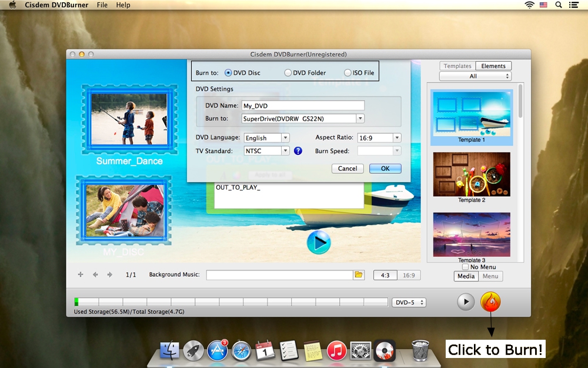Open the background music folder browse icon
588x368 pixels.
click(x=359, y=275)
